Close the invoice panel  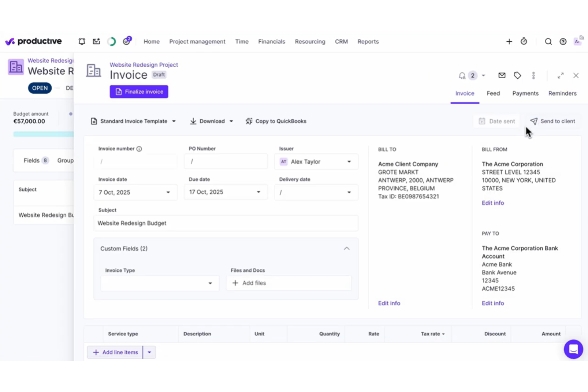point(576,75)
